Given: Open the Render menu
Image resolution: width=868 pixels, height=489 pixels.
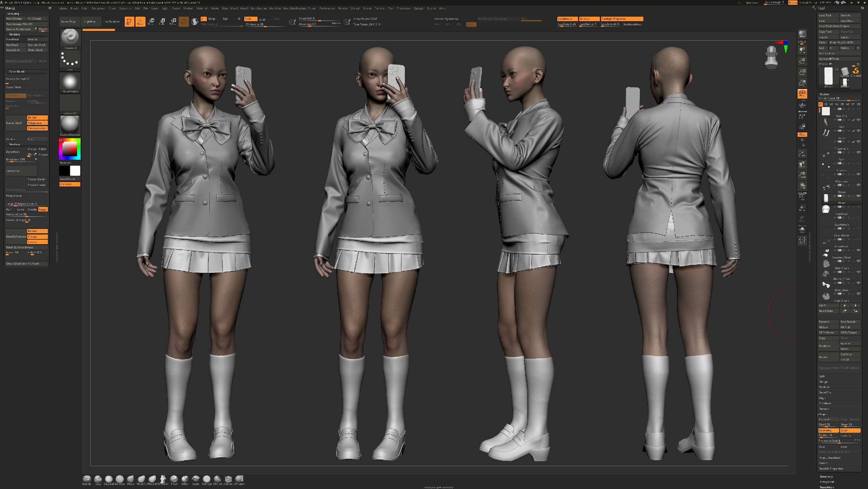Looking at the screenshot, I should click(343, 8).
